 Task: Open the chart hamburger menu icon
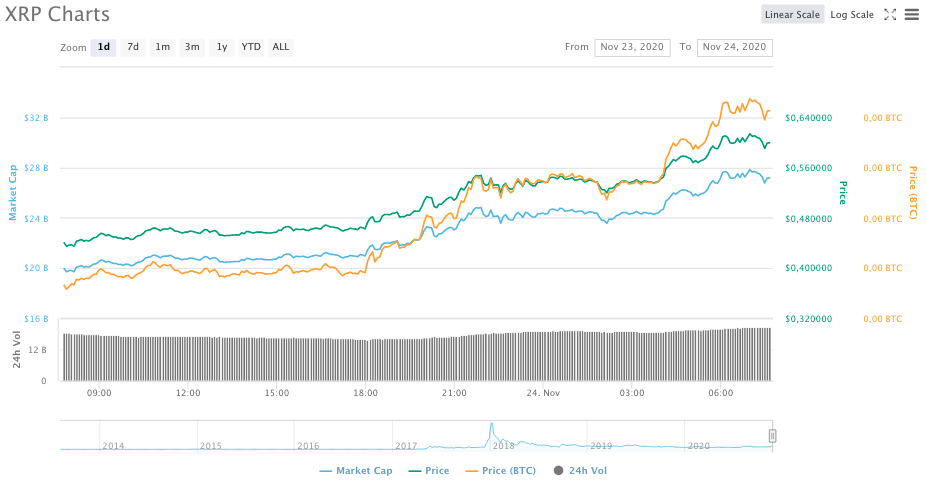(x=912, y=15)
